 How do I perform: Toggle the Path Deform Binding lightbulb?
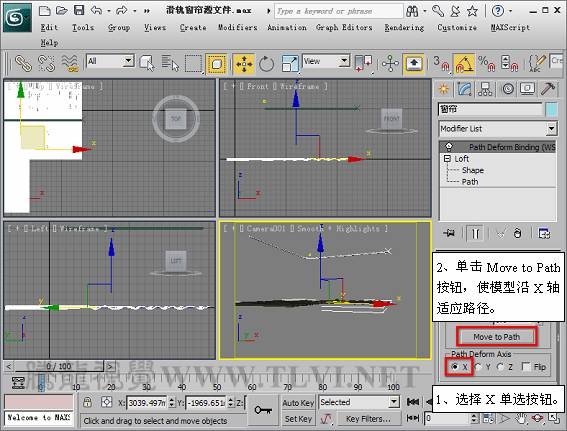(449, 146)
